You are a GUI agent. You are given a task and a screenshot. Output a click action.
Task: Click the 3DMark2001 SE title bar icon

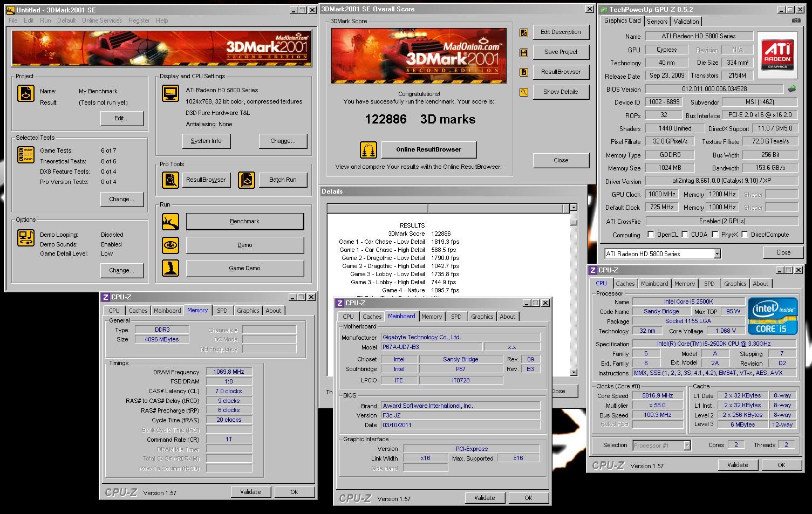10,10
